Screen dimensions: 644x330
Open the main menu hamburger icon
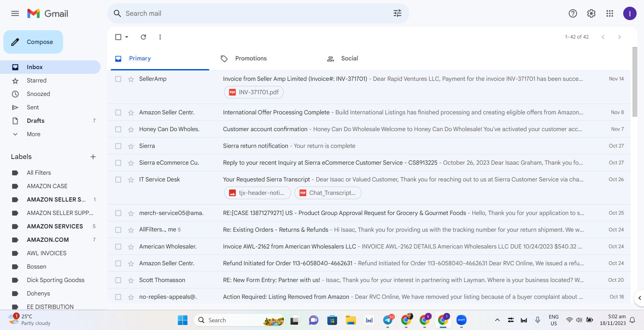pyautogui.click(x=15, y=13)
